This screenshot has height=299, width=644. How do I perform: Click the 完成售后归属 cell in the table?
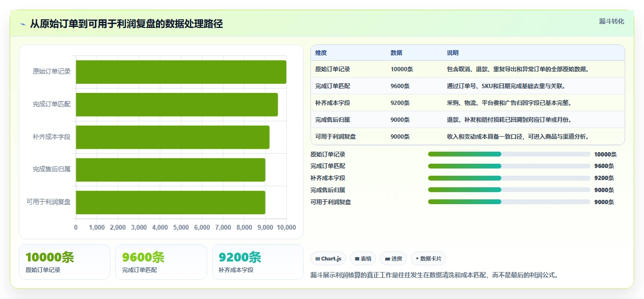pos(333,120)
